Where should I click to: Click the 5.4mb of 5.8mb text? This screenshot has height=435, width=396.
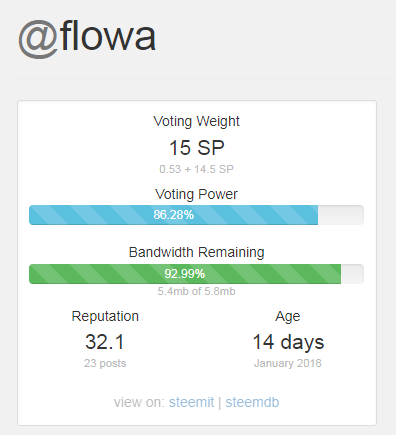click(196, 291)
